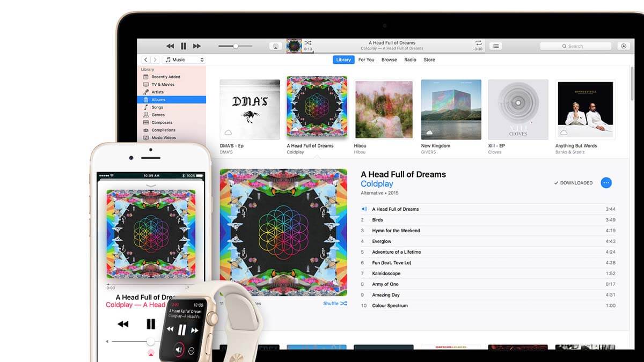Open the blue more options button
The height and width of the screenshot is (362, 644).
point(606,183)
